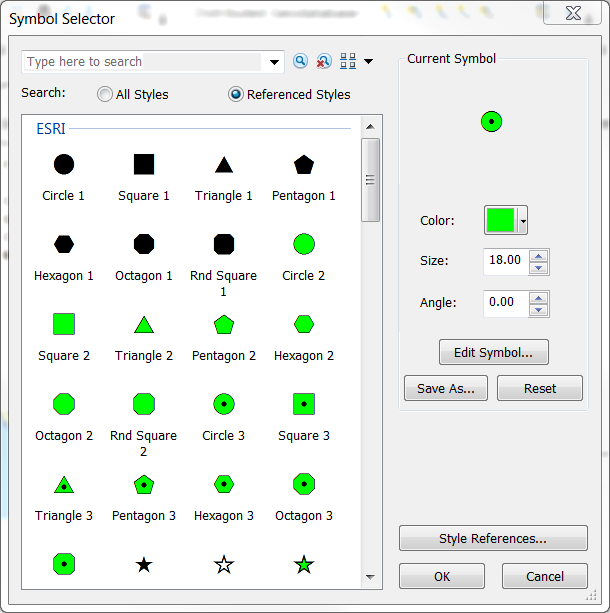Increase the Size value

(539, 256)
